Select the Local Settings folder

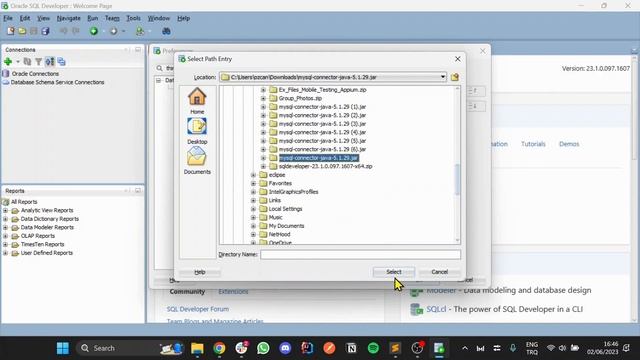coord(285,209)
